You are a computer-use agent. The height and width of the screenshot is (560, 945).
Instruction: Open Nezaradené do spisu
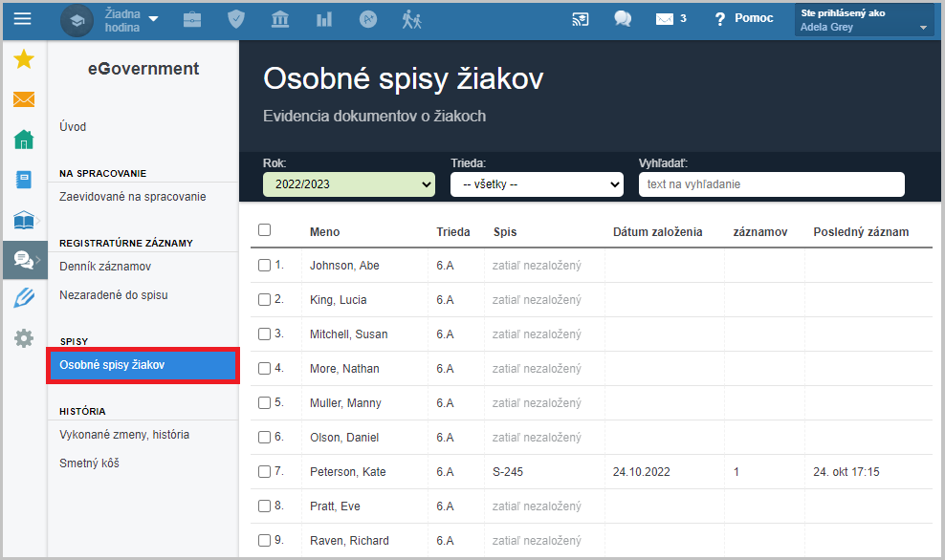114,295
